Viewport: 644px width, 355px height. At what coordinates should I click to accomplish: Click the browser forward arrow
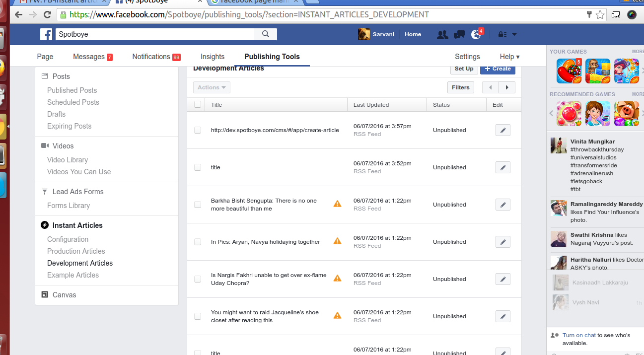(33, 14)
